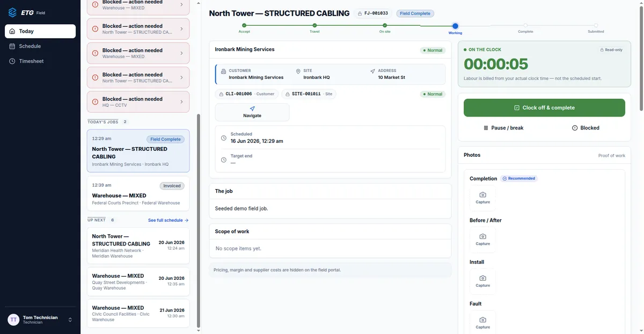
Task: Click the 10 Market St address
Action: (x=391, y=77)
